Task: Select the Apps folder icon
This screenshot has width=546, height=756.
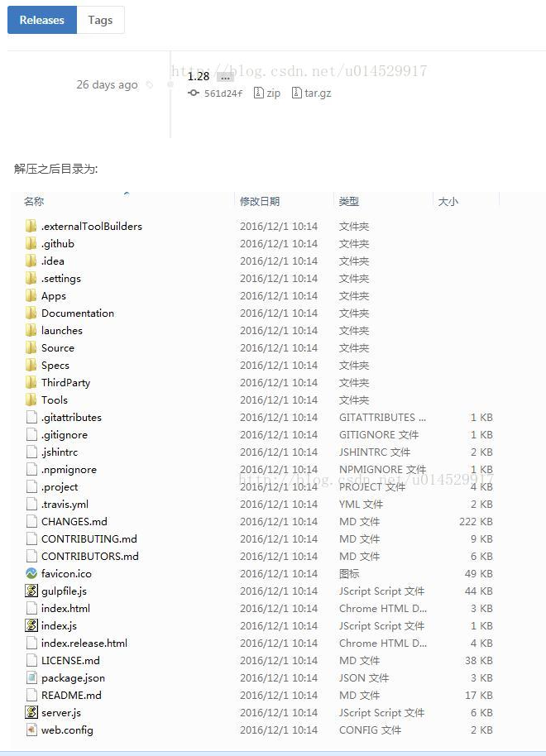Action: click(x=31, y=295)
